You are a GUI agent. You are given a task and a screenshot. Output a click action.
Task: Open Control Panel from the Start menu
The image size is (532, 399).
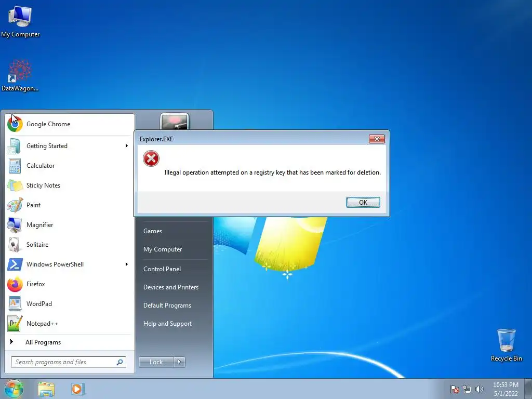162,269
